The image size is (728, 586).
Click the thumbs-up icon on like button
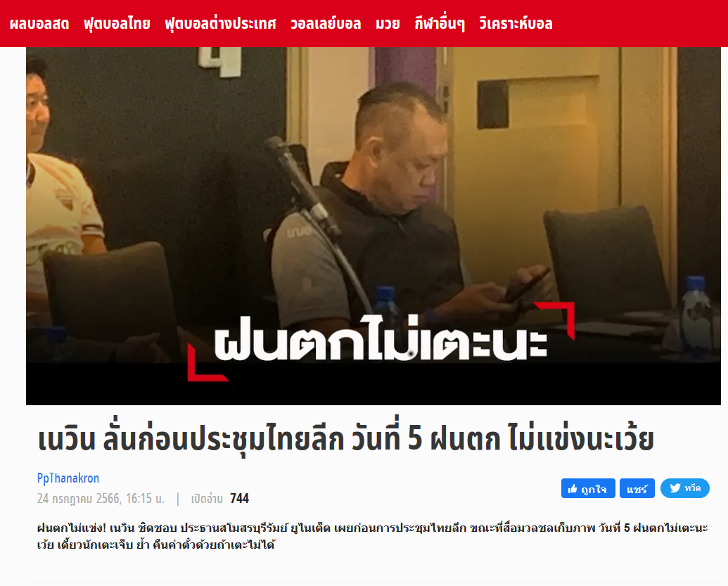point(573,488)
